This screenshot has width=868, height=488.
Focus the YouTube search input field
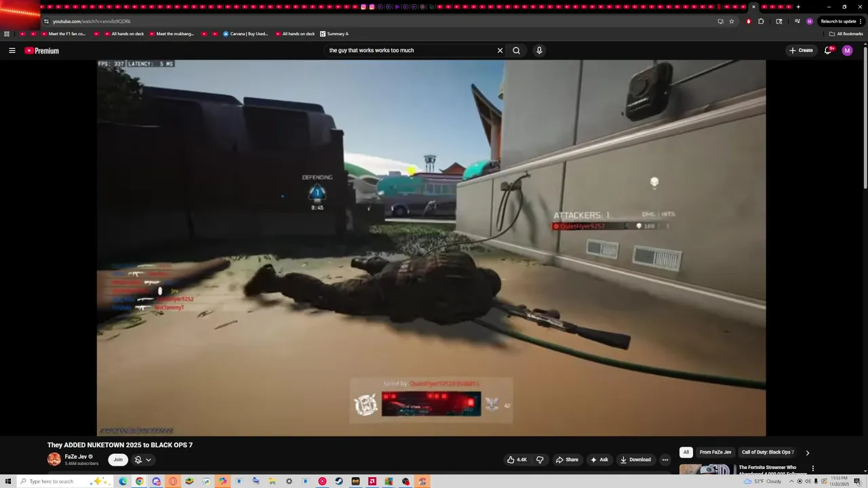[x=410, y=50]
